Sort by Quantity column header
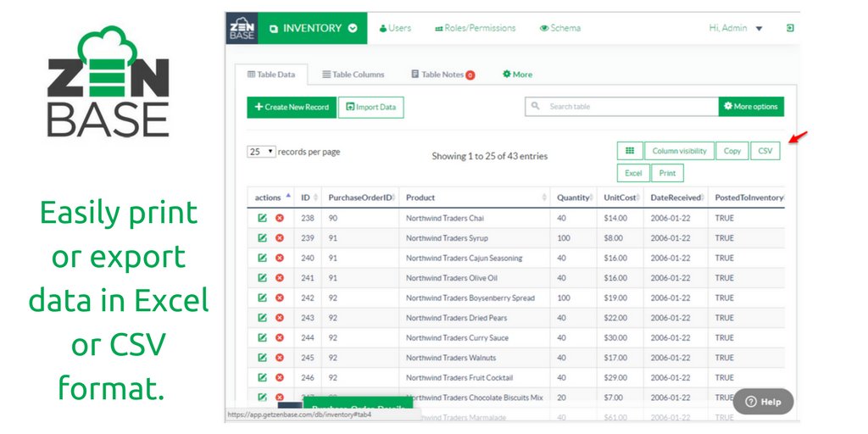868x434 pixels. pyautogui.click(x=574, y=198)
